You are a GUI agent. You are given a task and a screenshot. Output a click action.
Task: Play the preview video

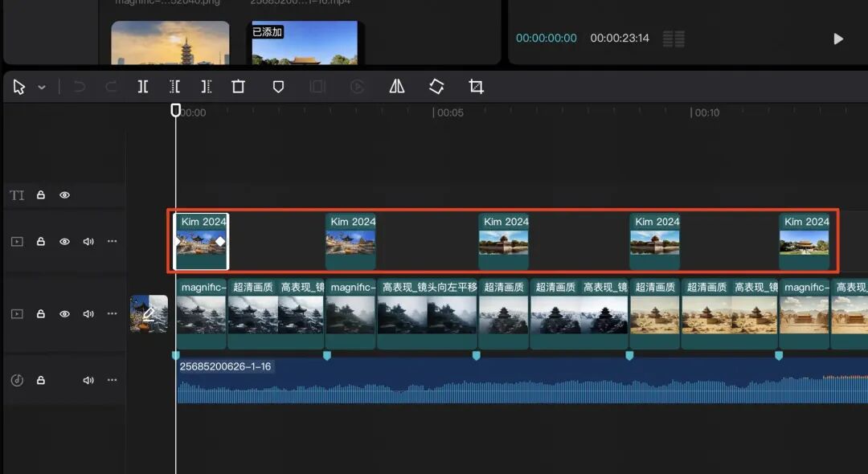(x=838, y=39)
